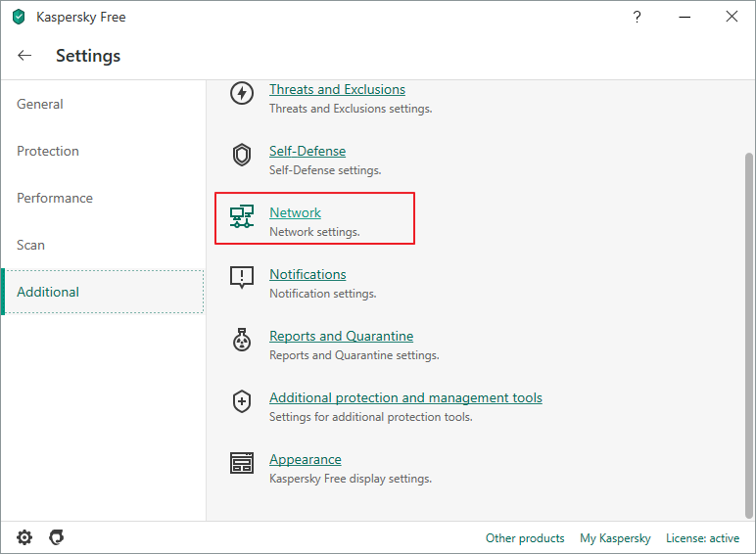Open support via the headset icon
This screenshot has height=554, width=756.
[57, 537]
